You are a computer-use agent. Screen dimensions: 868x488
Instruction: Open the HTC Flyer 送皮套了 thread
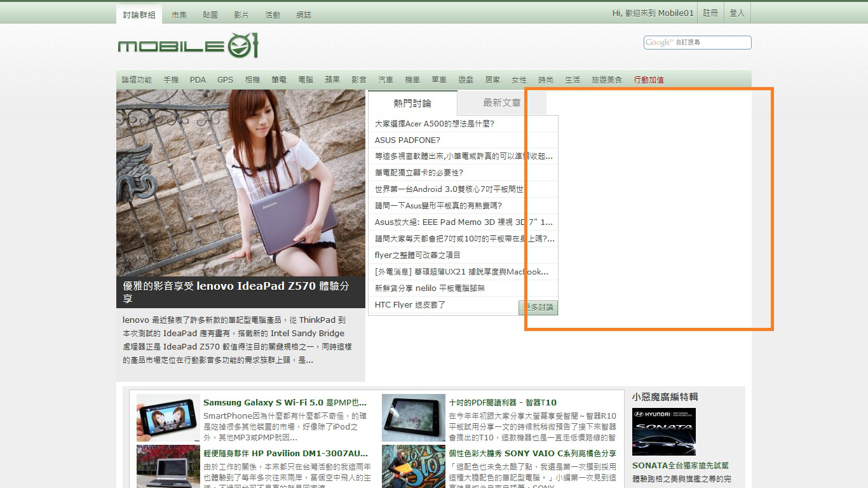coord(410,305)
